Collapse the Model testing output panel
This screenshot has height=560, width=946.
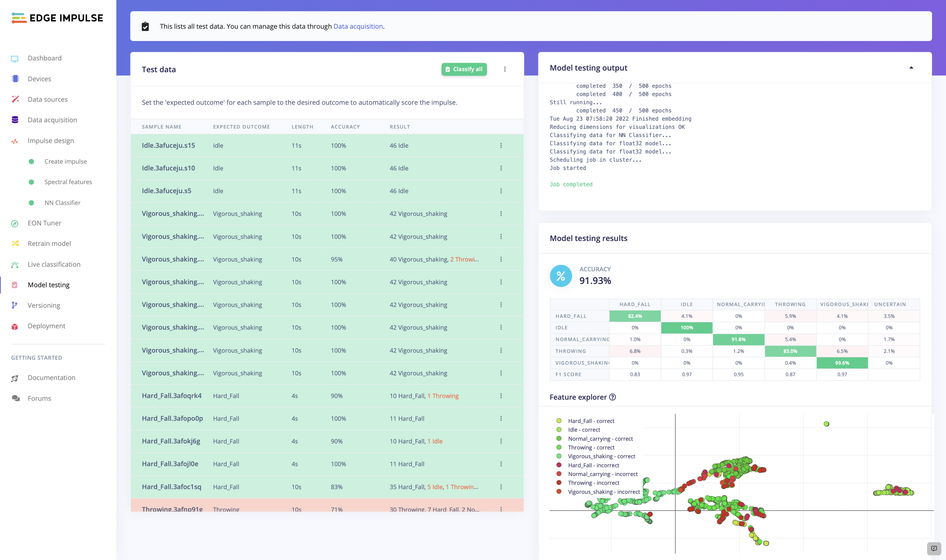point(911,68)
